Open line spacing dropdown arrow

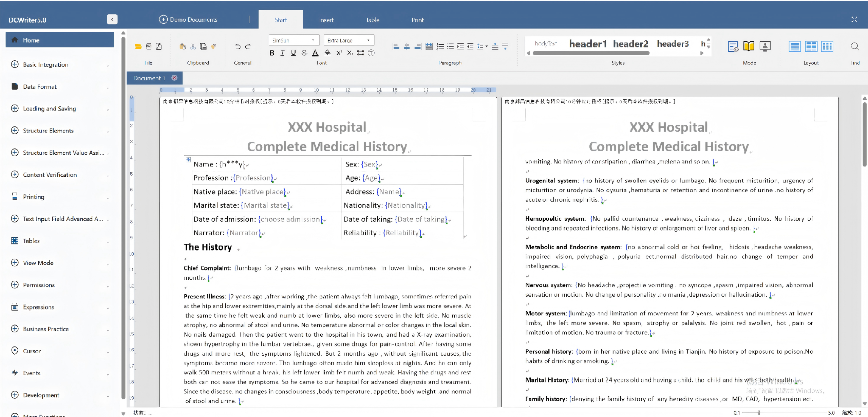487,46
